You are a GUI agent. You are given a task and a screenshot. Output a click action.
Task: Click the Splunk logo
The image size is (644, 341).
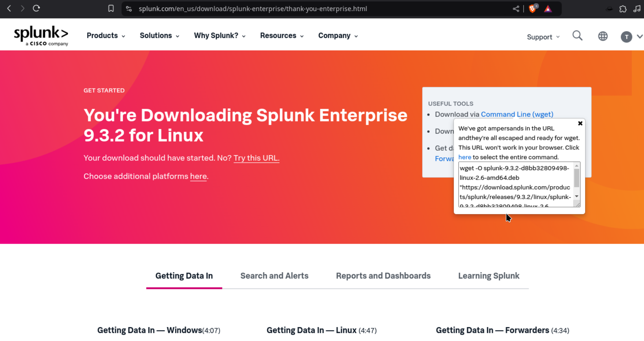pyautogui.click(x=41, y=35)
